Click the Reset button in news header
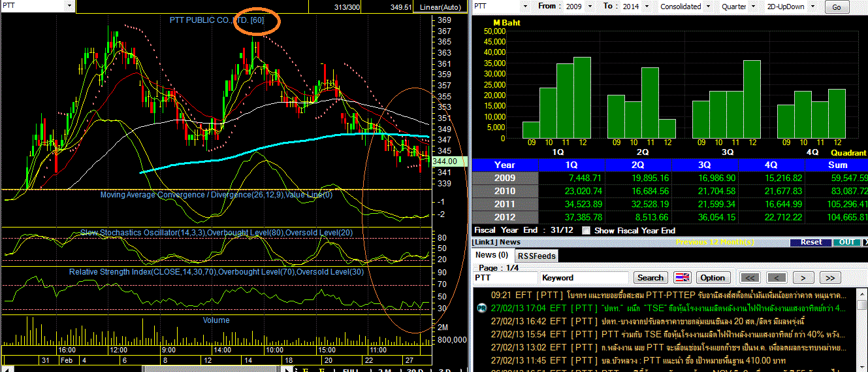Image resolution: width=868 pixels, height=372 pixels. (811, 242)
